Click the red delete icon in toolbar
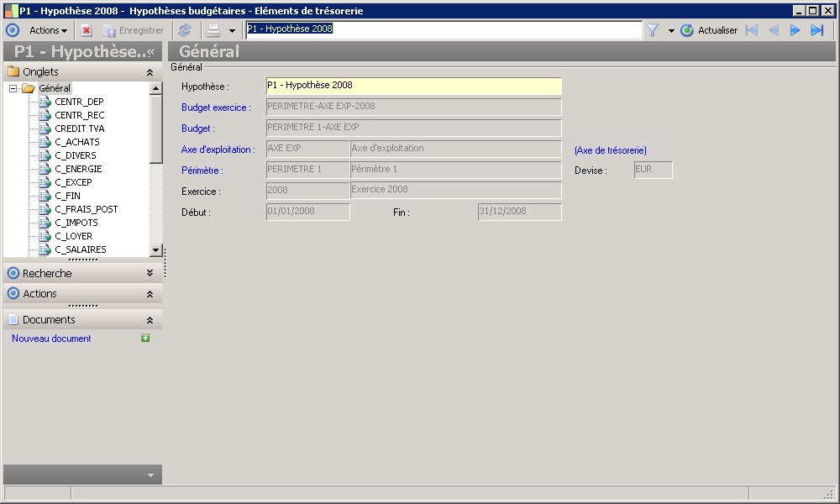The image size is (840, 504). (x=87, y=30)
